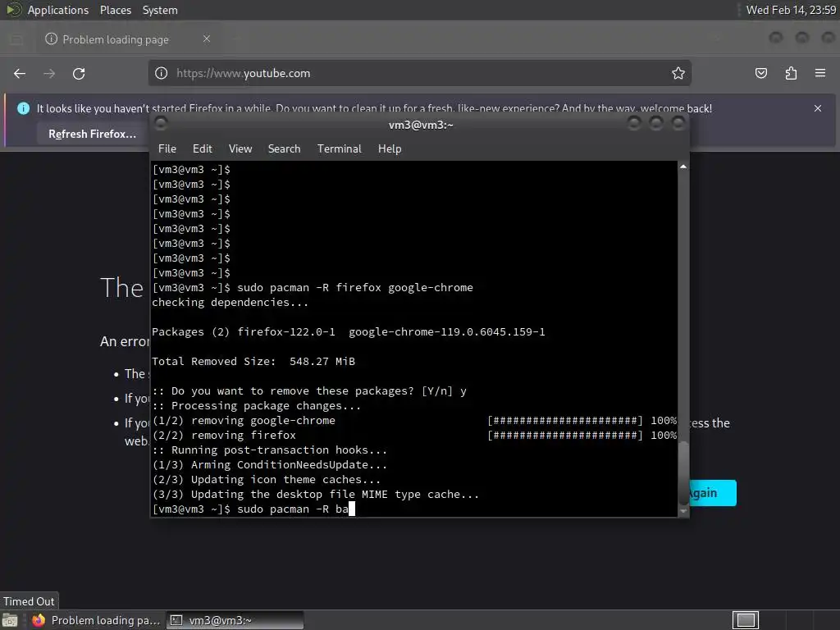The image size is (840, 630).
Task: Click 'Timed Out' status text
Action: tap(29, 601)
